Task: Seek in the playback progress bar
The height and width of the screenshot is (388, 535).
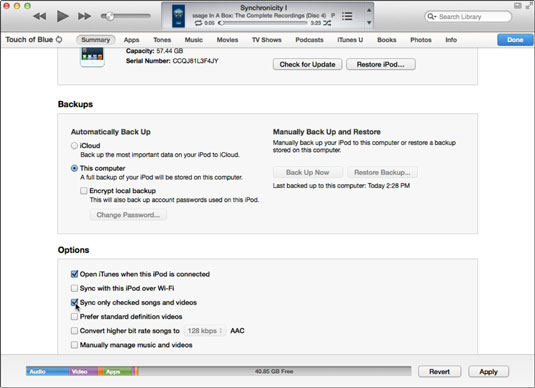Action: [x=263, y=23]
